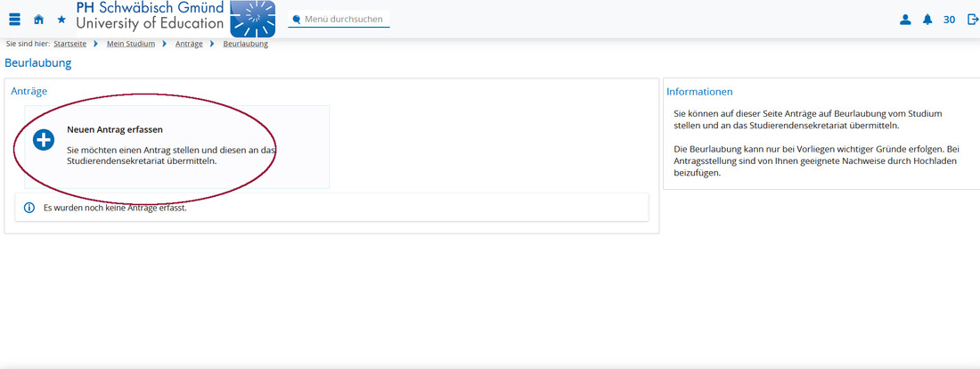Click the magnifier icon in menu search
Viewport: 980px width, 369px height.
point(297,20)
